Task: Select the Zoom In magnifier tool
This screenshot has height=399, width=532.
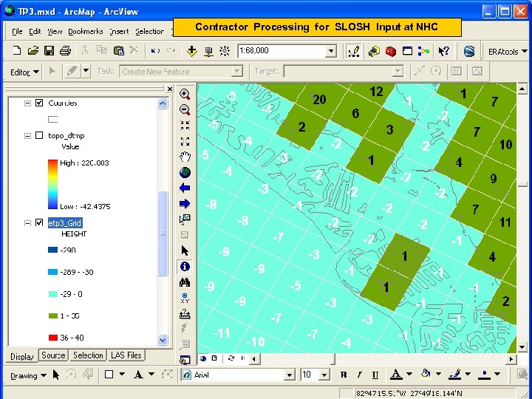Action: 185,95
